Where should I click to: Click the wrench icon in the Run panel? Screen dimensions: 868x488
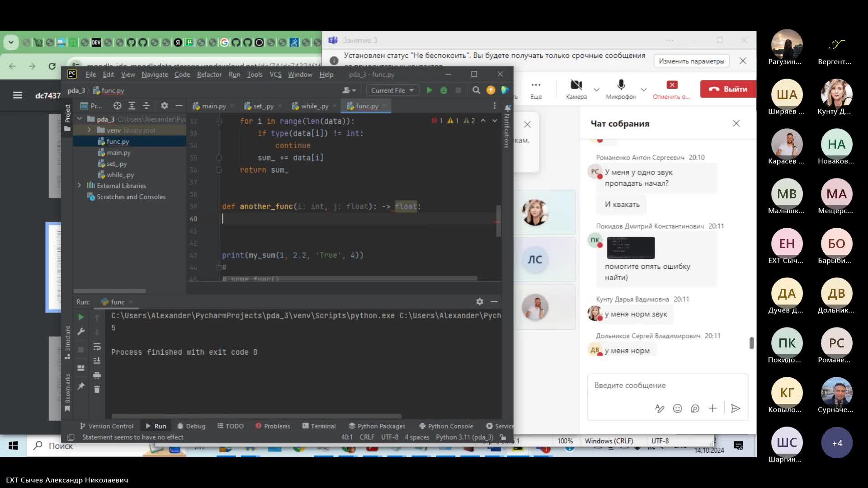[81, 332]
